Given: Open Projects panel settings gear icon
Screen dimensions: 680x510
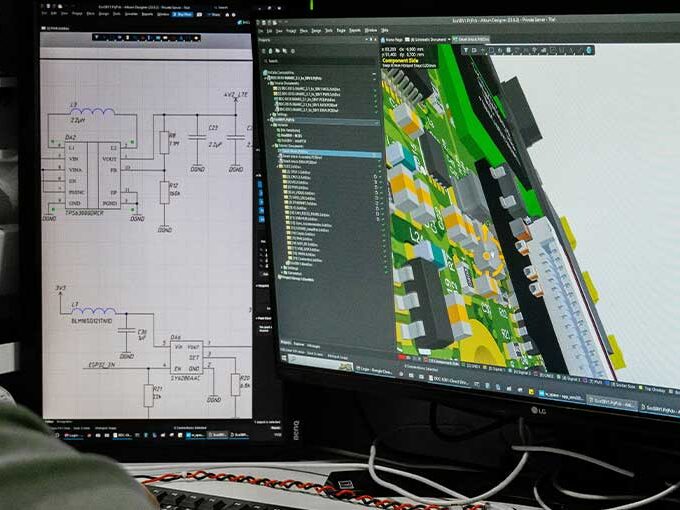Looking at the screenshot, I should (x=293, y=51).
